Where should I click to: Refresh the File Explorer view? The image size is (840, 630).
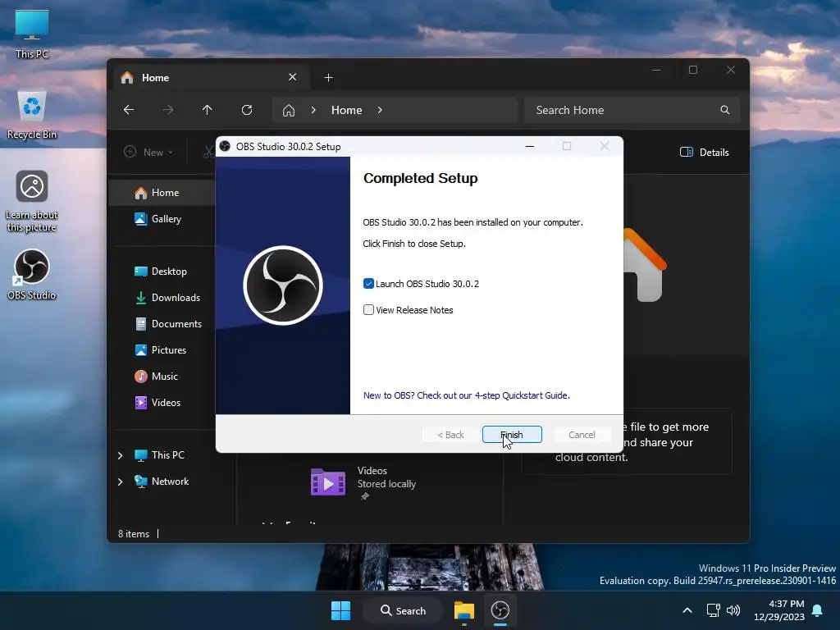[247, 110]
